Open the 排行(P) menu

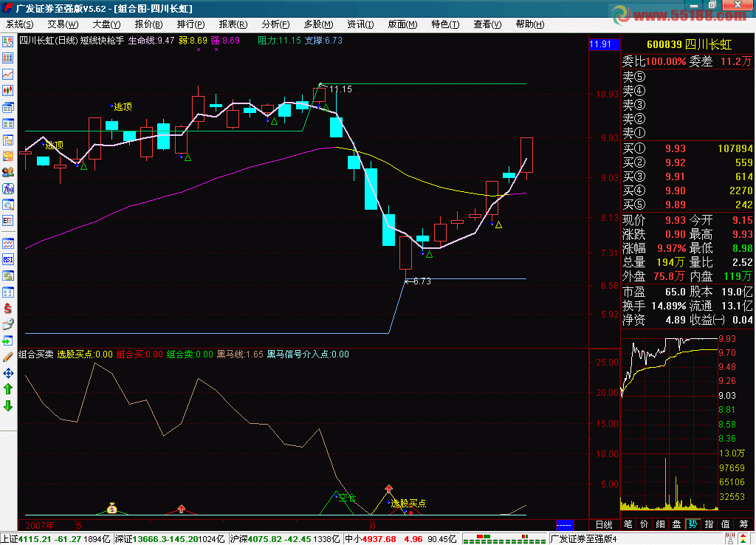[190, 24]
